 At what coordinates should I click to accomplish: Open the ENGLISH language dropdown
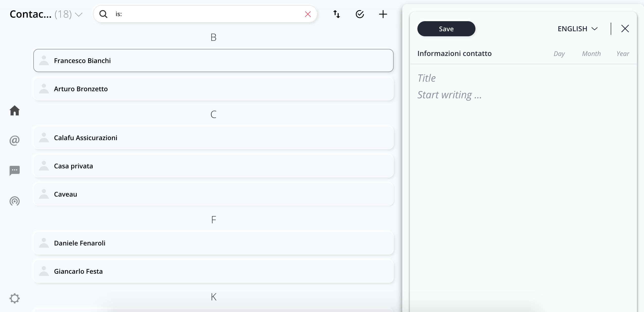578,29
